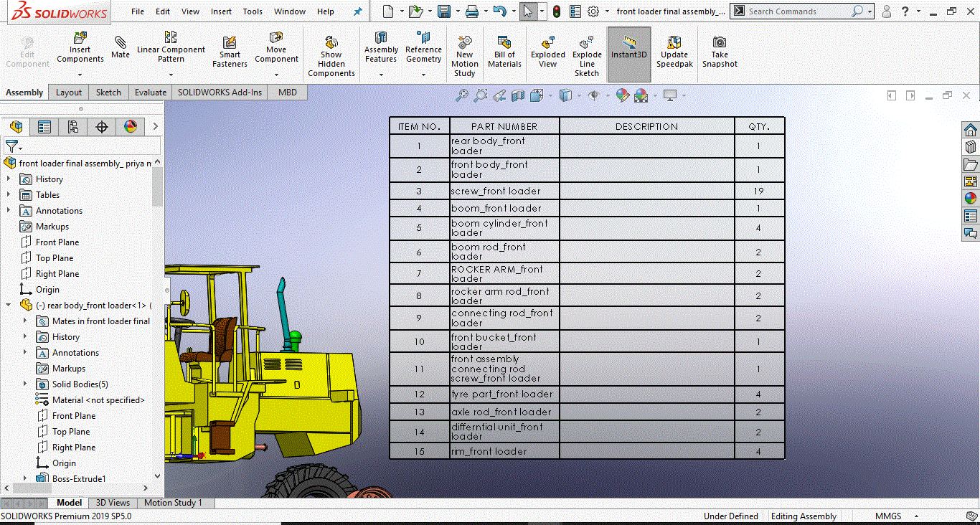Expand the Boss-Extrude1 feature
The image size is (980, 525).
tap(25, 478)
